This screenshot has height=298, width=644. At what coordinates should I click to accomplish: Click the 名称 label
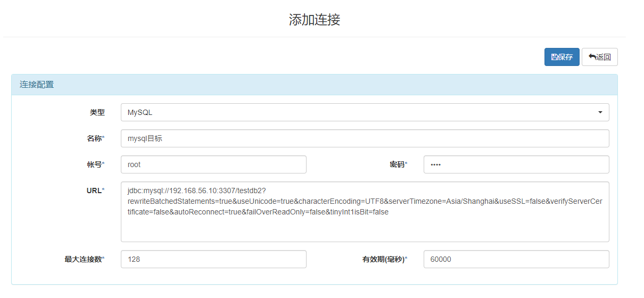(x=96, y=138)
